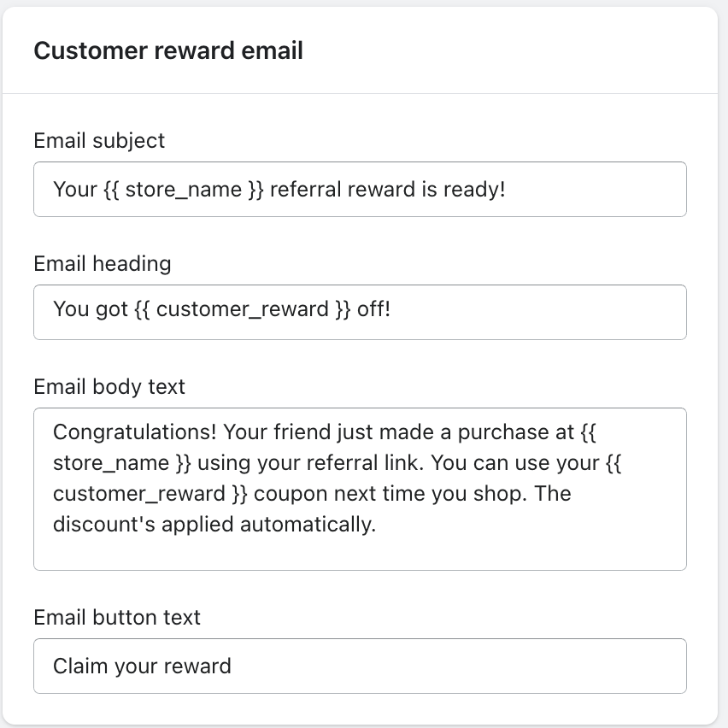Click the 'Email heading' label
The height and width of the screenshot is (728, 728).
click(103, 263)
